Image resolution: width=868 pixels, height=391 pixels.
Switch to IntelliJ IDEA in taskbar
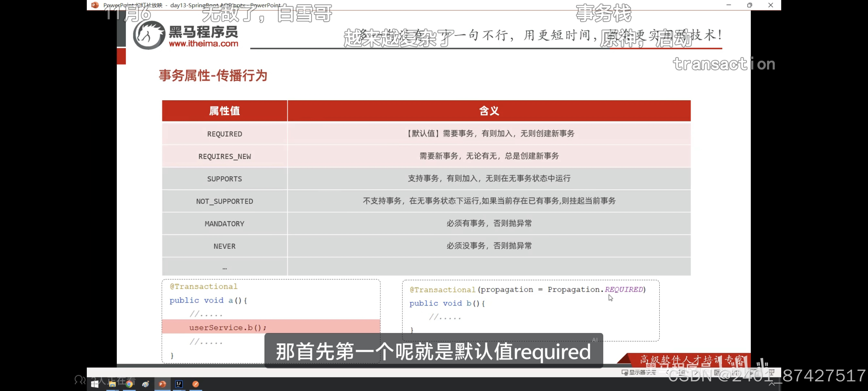[x=179, y=384]
